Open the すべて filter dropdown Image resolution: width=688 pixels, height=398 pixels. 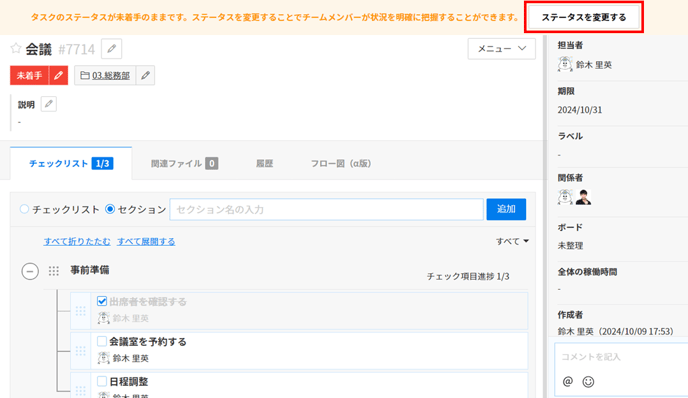(512, 241)
